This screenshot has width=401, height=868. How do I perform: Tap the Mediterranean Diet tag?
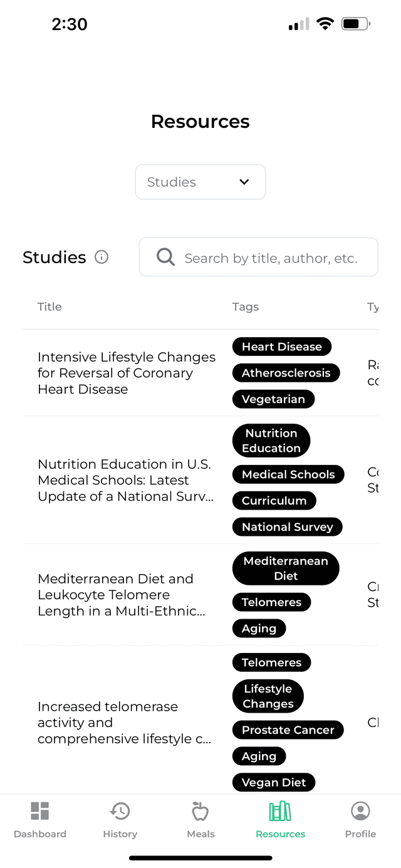coord(286,568)
